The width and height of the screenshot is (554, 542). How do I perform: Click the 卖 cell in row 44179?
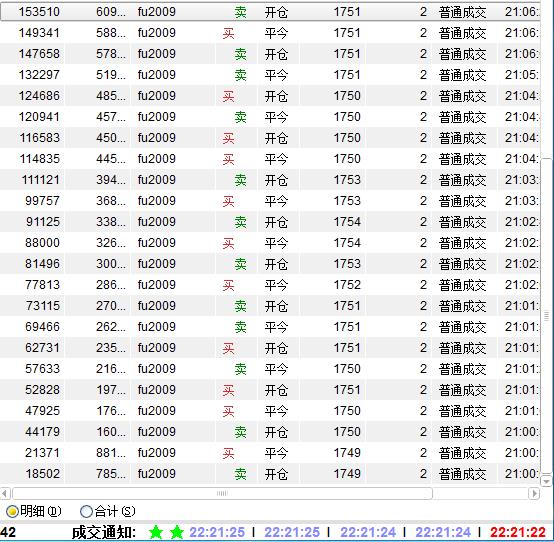[x=240, y=432]
